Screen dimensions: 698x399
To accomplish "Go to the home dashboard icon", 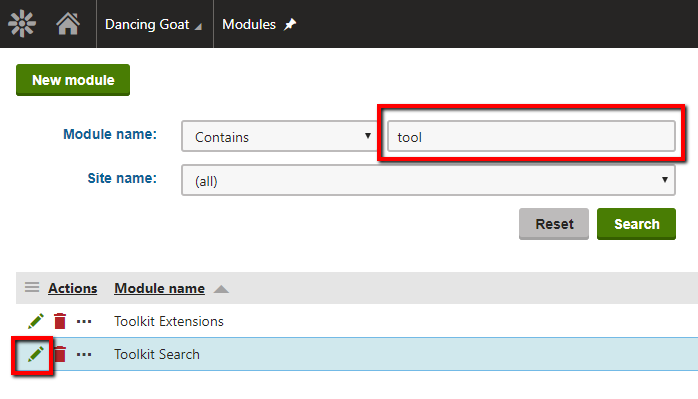I will (x=68, y=24).
